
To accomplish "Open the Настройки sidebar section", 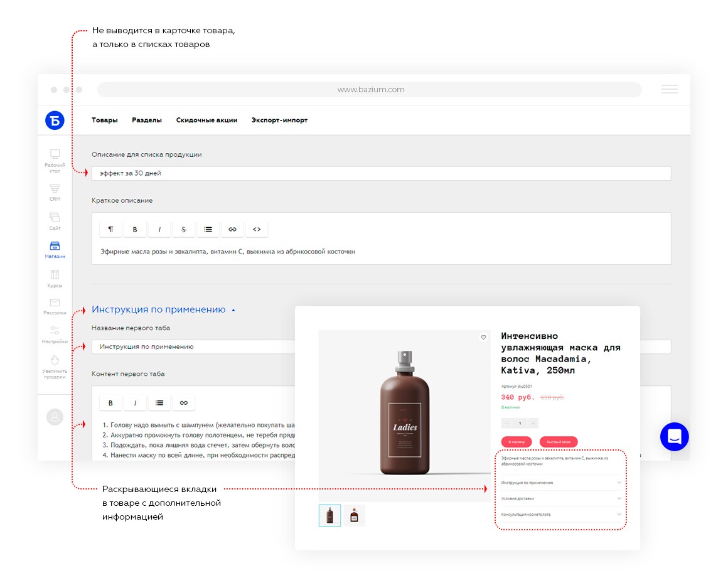I will 55,334.
